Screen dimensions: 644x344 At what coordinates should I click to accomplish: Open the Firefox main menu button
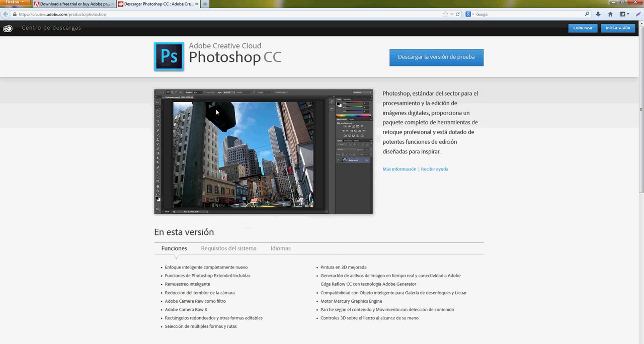[x=15, y=2]
